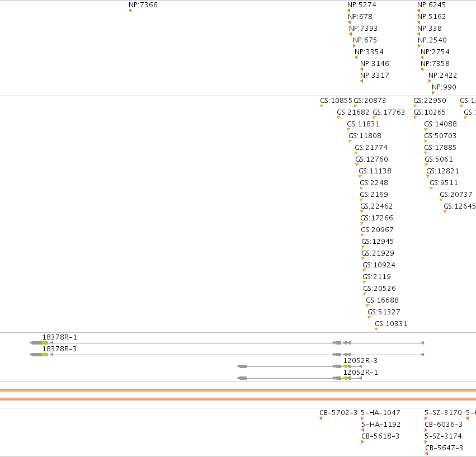Click the GS:10331 insertion label
Viewport: 476px width, 457px height.
pos(391,324)
